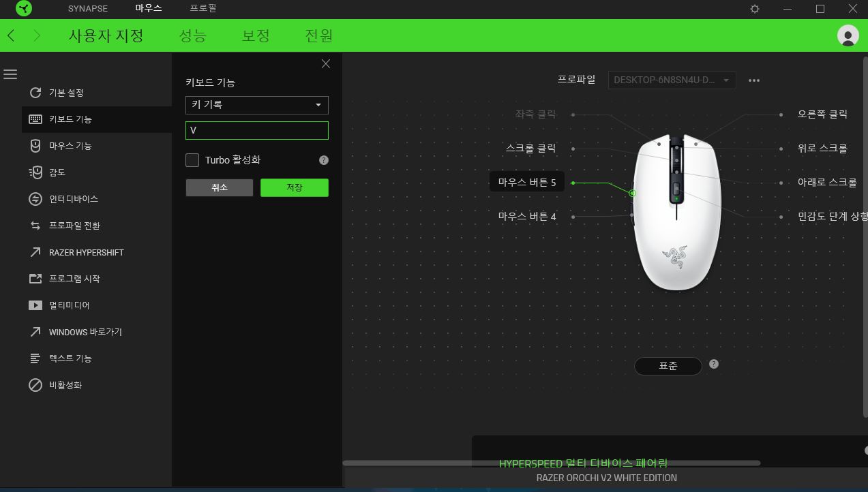Click the 좌측 클릭 label
This screenshot has height=492, width=868.
535,114
